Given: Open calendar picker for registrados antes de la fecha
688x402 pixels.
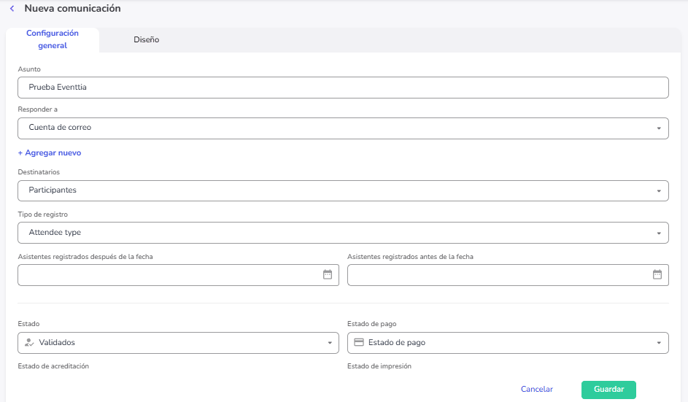Looking at the screenshot, I should [x=657, y=275].
